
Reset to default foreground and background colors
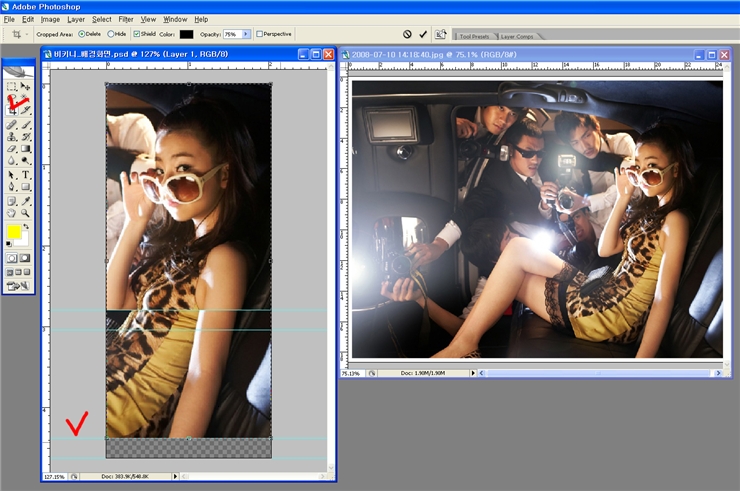[8, 244]
